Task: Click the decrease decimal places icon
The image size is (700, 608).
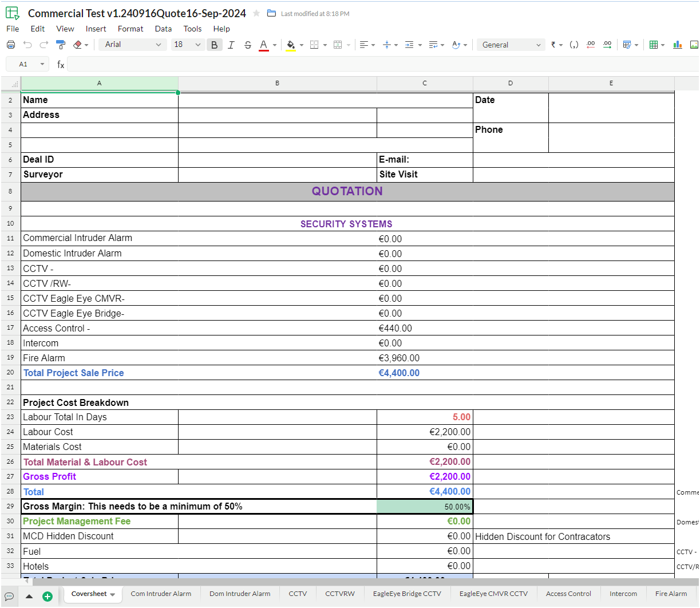Action: [x=591, y=45]
